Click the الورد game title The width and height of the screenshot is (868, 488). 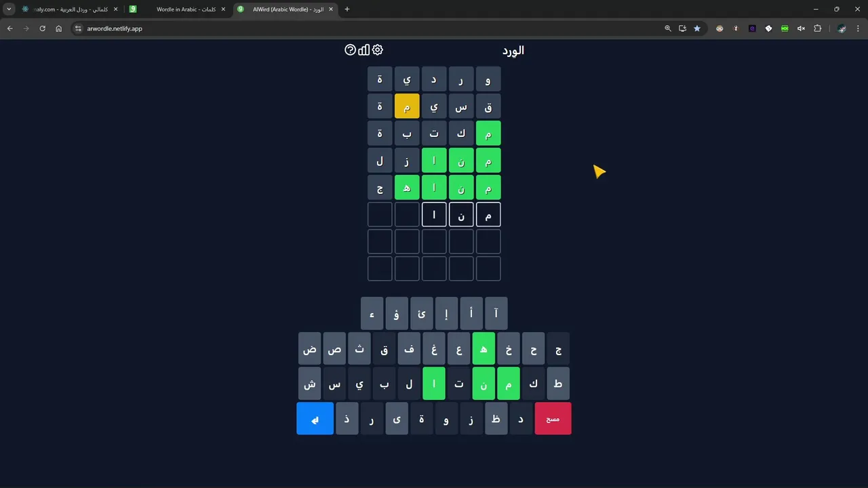(513, 50)
